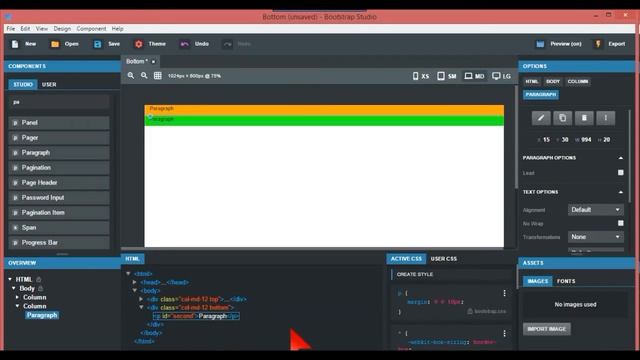Toggle the grid overlay icon
The image size is (640, 360).
coord(158,76)
